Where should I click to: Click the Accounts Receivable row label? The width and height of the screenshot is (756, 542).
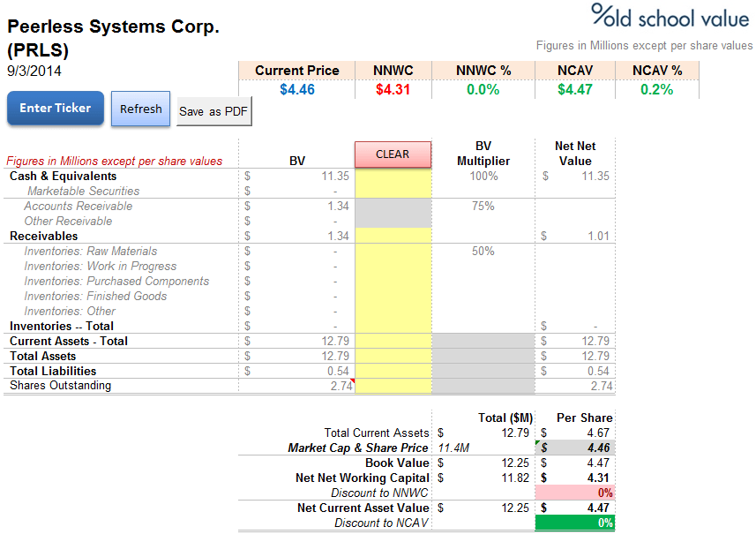(x=79, y=206)
